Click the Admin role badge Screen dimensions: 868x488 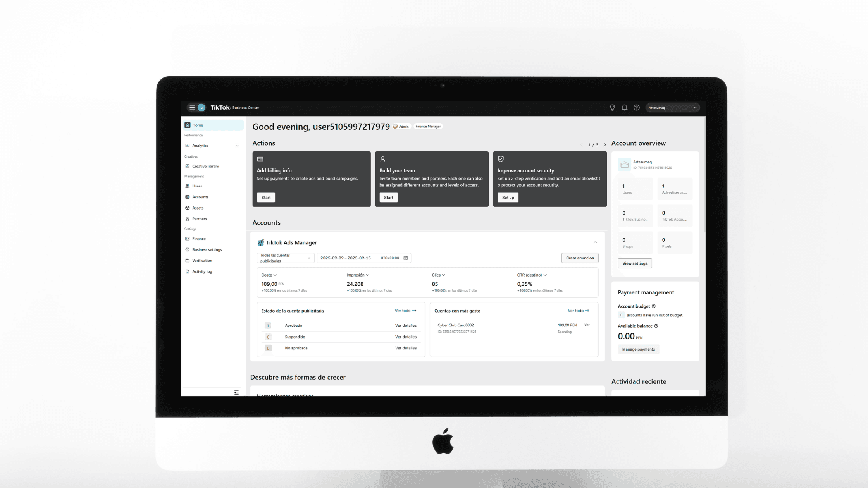click(x=401, y=127)
